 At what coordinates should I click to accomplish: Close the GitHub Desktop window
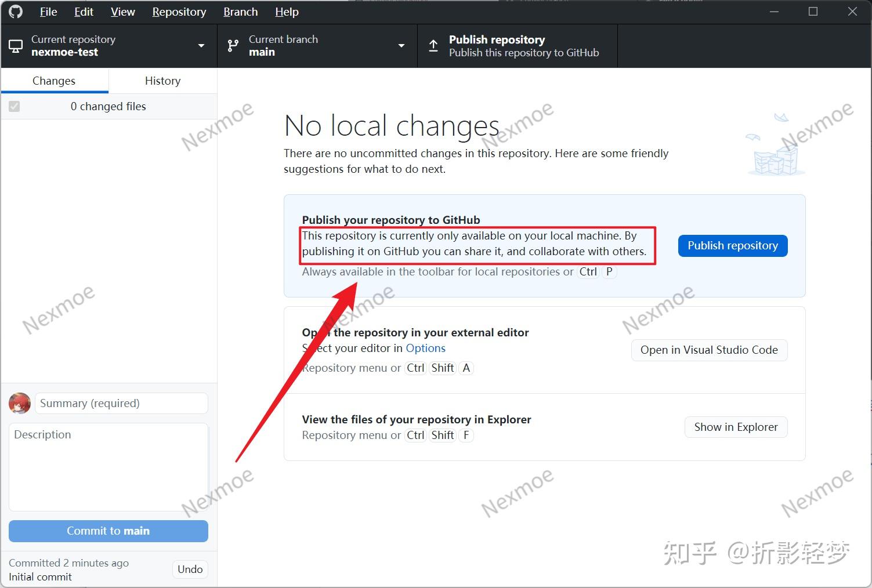tap(852, 12)
